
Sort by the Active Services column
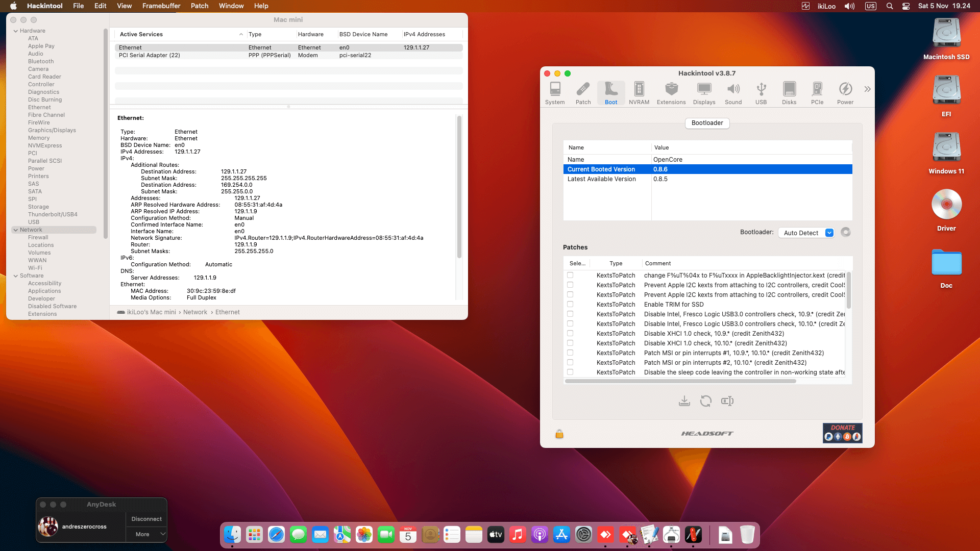pyautogui.click(x=181, y=34)
